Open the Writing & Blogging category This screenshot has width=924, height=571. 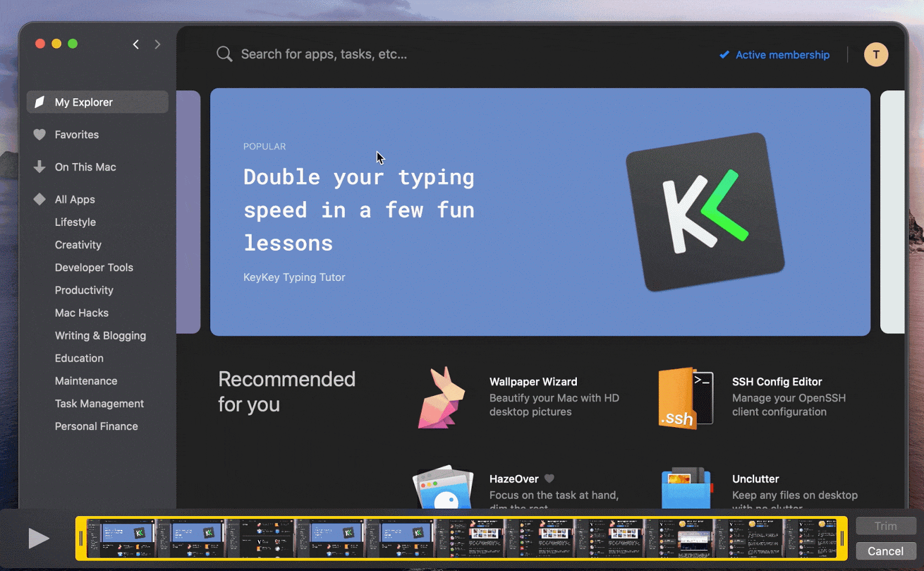click(x=100, y=336)
